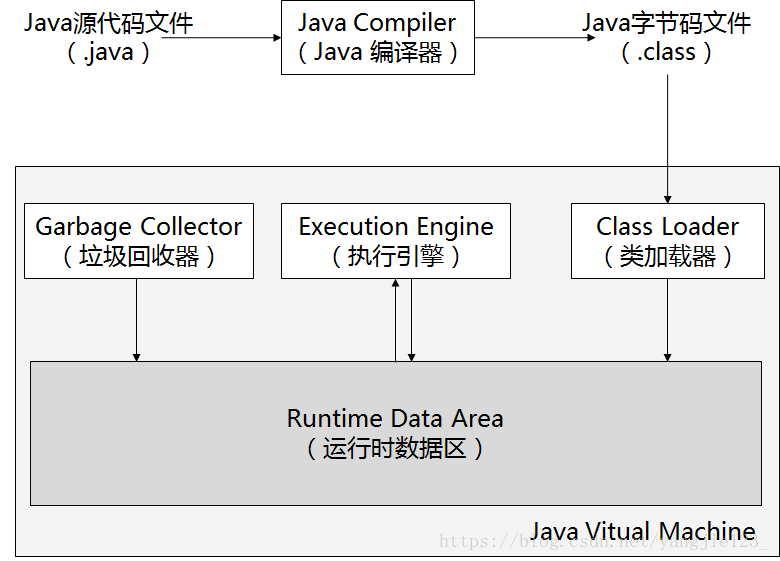Click the Runtime Data Area block
Screen dimensions: 780x561
pyautogui.click(x=396, y=433)
